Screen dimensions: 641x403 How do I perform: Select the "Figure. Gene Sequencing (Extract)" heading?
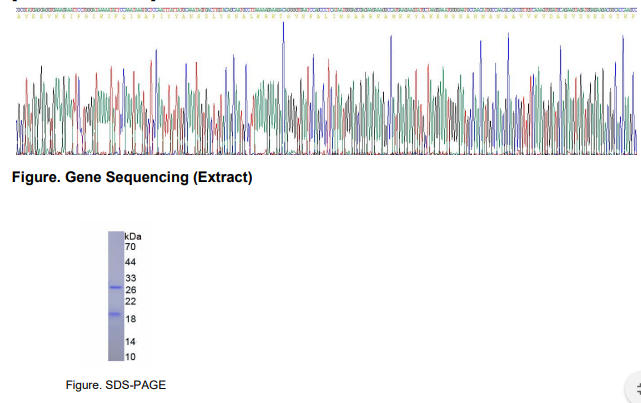coord(132,177)
